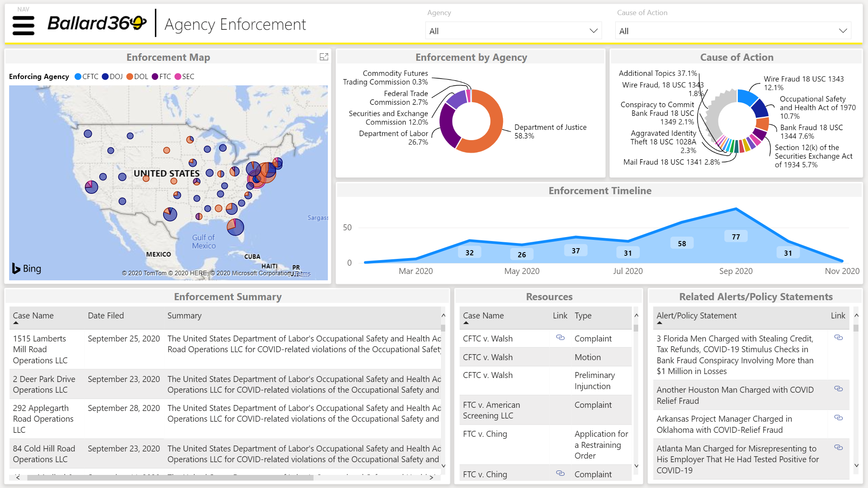Select Mail Fraud 18 USC 1341 label
This screenshot has height=488, width=868.
tap(672, 162)
